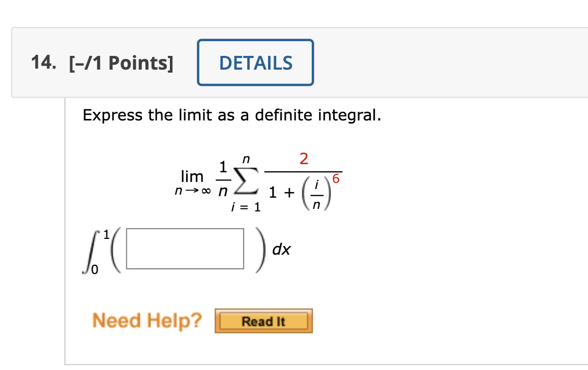The width and height of the screenshot is (588, 370).
Task: Click the red exponent 6 in the expression
Action: tap(335, 178)
